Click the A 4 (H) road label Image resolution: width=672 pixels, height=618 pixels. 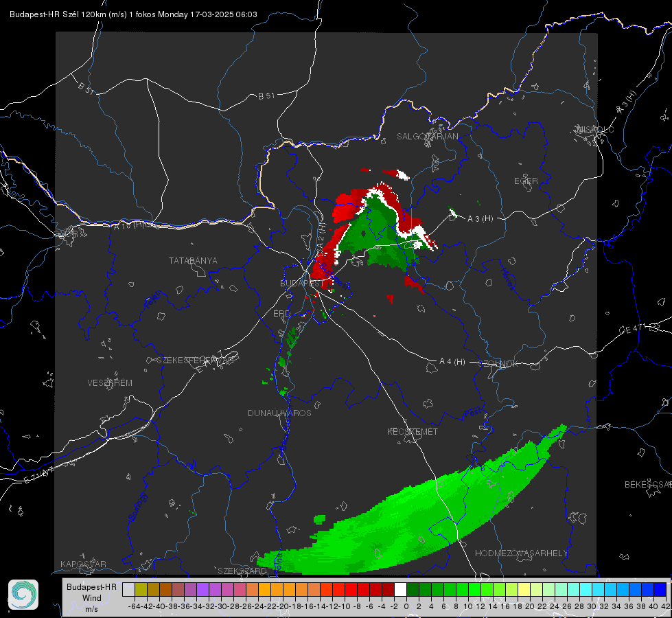coord(452,361)
